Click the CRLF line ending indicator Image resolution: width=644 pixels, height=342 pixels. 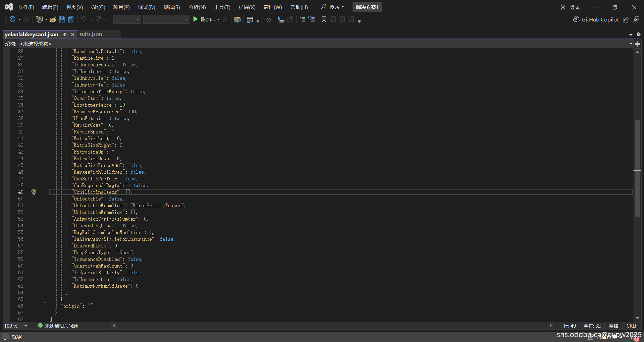632,326
